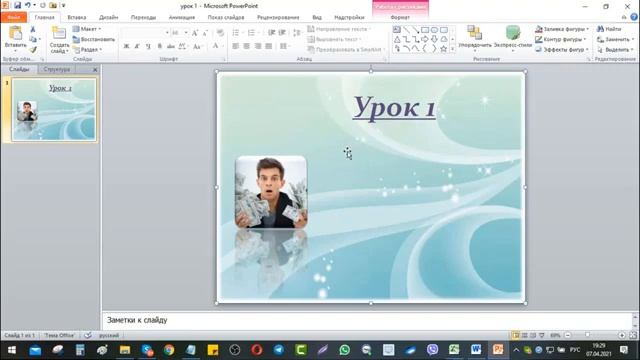This screenshot has width=640, height=360.
Task: Click the Cut scissors icon
Action: (33, 29)
